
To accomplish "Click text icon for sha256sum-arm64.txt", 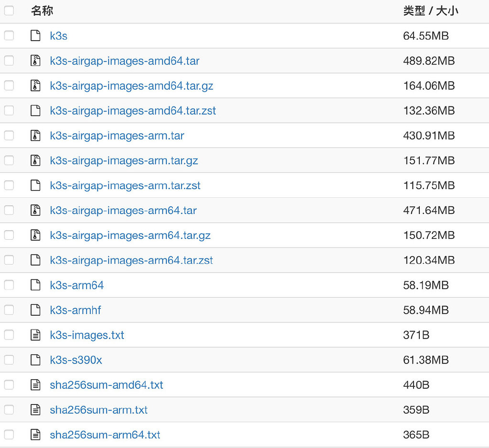I will pos(35,435).
